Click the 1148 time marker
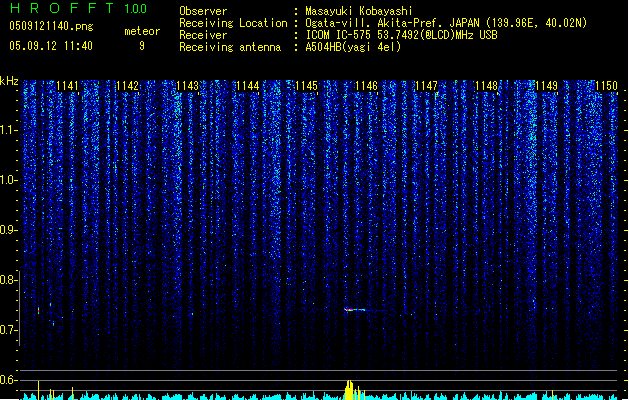The width and height of the screenshot is (629, 400). tap(486, 86)
